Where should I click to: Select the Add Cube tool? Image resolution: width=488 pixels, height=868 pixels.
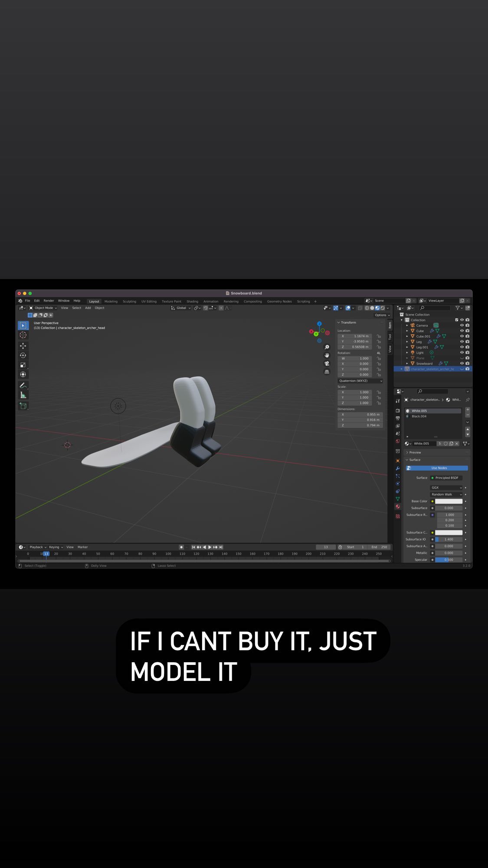(23, 406)
